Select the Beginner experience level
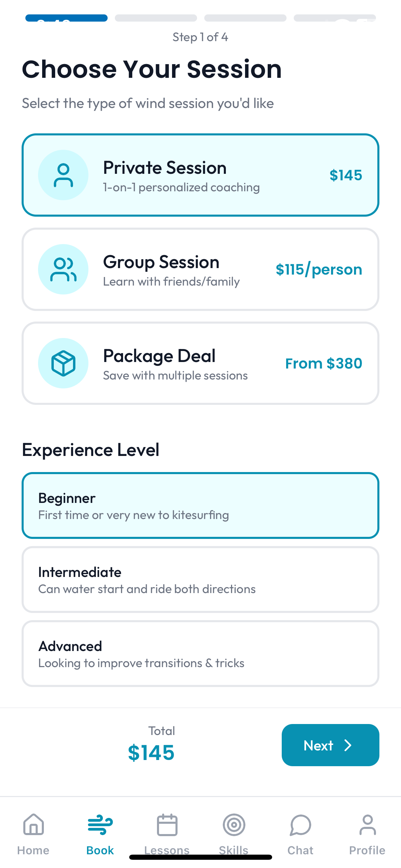This screenshot has width=401, height=868. click(x=200, y=506)
